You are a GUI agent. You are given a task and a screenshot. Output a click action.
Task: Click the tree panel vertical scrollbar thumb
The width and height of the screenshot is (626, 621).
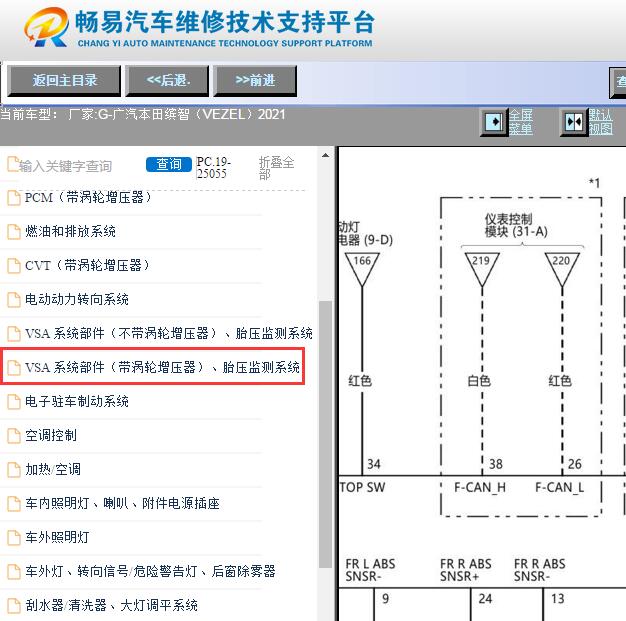tap(325, 434)
